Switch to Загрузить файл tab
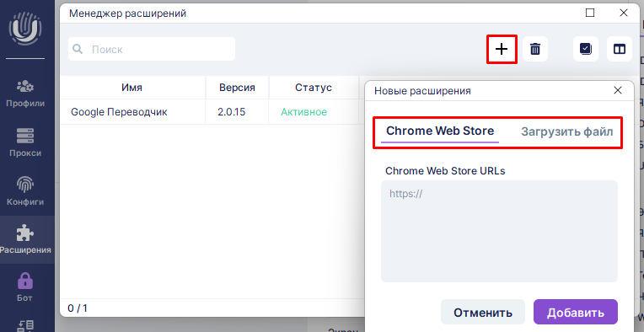Image resolution: width=644 pixels, height=332 pixels. pos(566,131)
